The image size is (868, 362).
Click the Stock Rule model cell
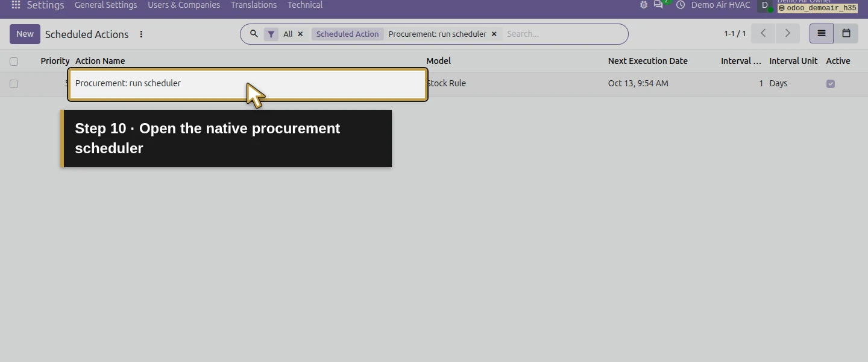(447, 83)
